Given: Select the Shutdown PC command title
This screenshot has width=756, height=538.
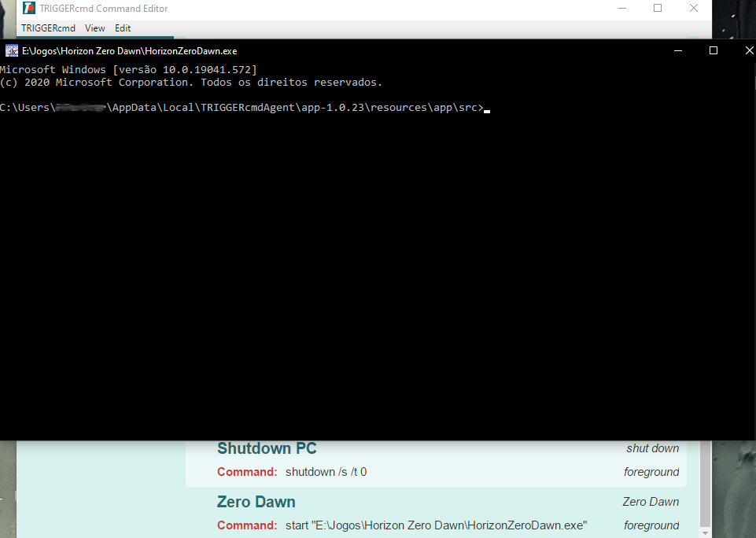Looking at the screenshot, I should [x=267, y=448].
